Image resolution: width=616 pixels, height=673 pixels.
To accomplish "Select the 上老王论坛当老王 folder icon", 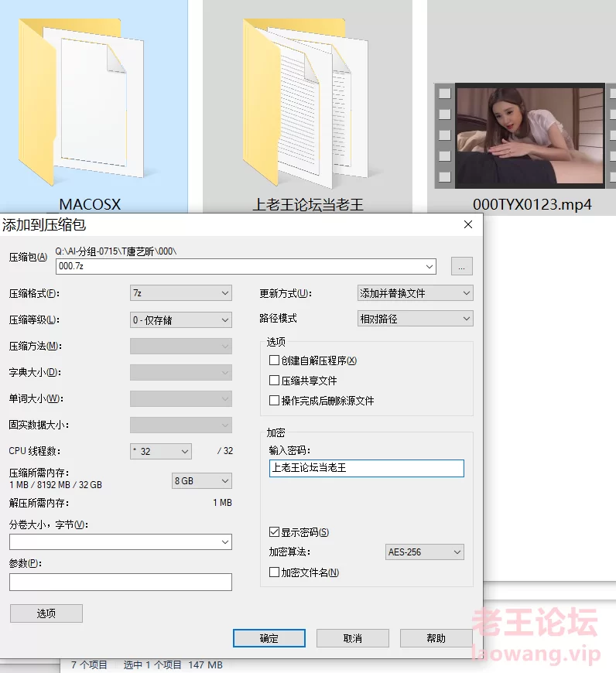I will coord(306,103).
